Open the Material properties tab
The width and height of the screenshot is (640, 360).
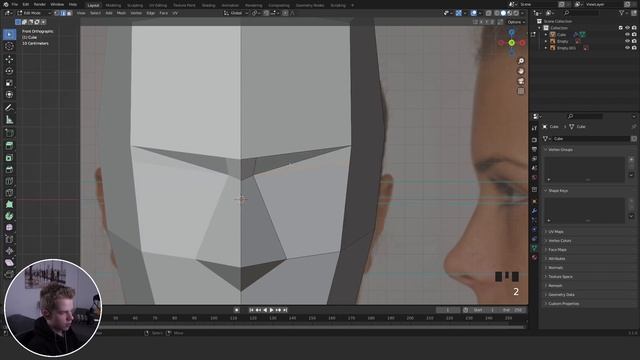tap(534, 258)
